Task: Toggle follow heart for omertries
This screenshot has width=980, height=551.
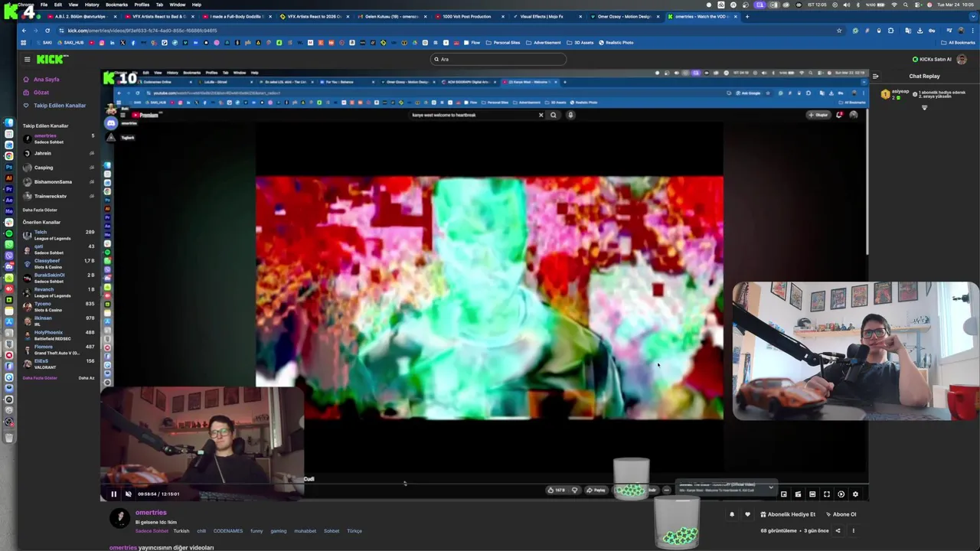Action: tap(747, 514)
